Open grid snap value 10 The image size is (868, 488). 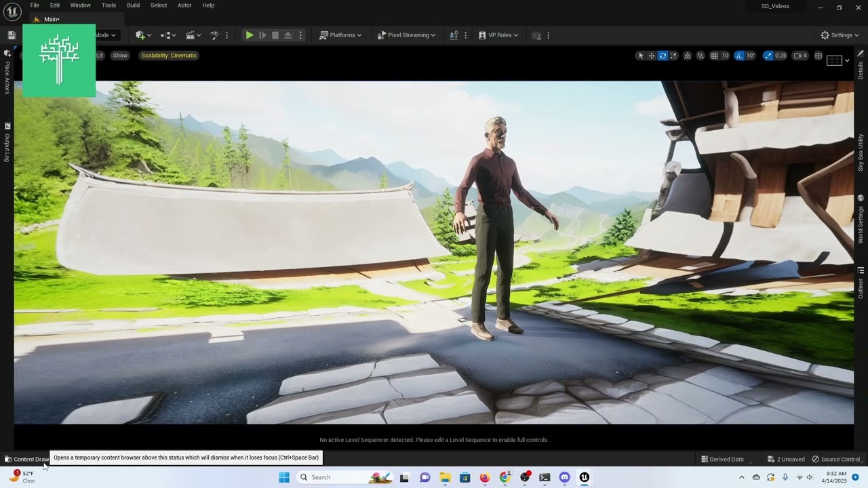[725, 56]
